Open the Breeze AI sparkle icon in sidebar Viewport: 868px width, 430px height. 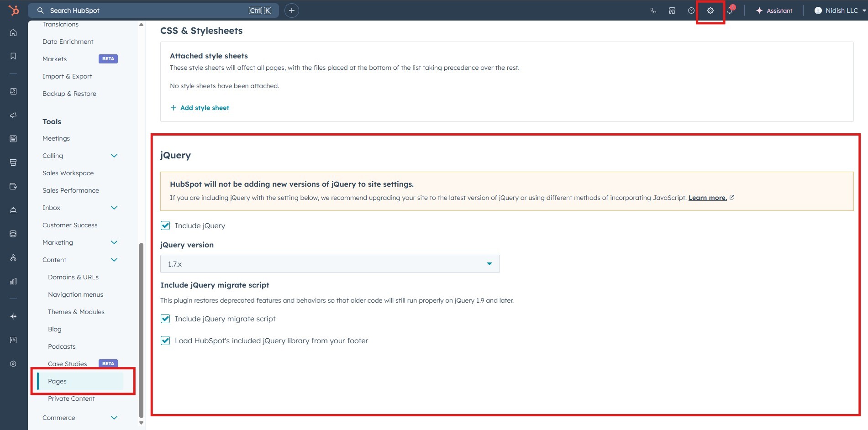[13, 316]
